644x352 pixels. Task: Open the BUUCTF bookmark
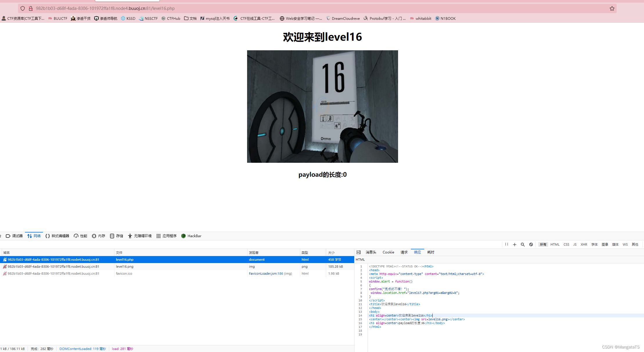coord(58,18)
